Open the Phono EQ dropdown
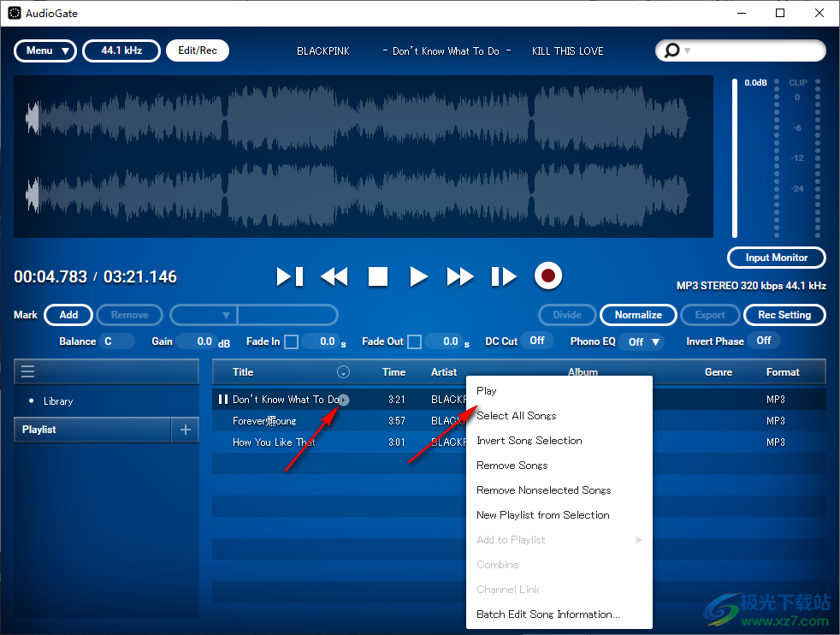Screen dimensions: 840x635 pos(641,341)
